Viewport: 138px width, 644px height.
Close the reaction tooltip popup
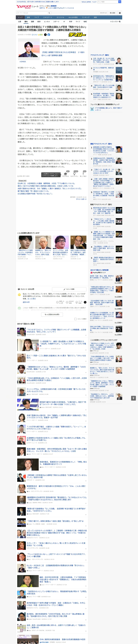(x=60, y=173)
